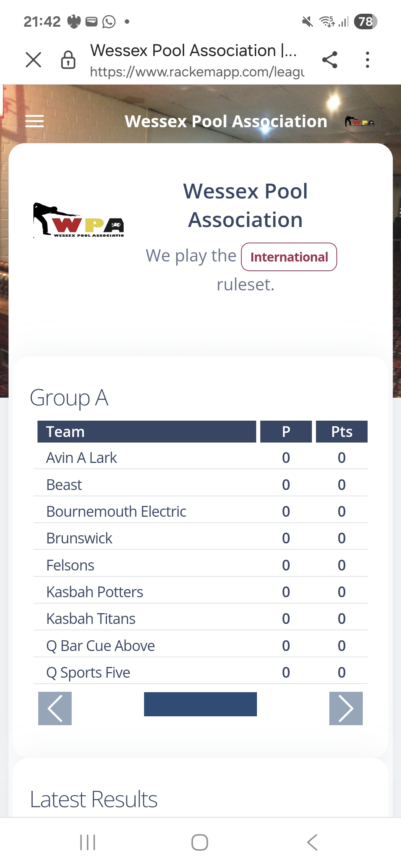Go to previous group with left chevron
Screen dimensions: 401x868
pos(55,708)
